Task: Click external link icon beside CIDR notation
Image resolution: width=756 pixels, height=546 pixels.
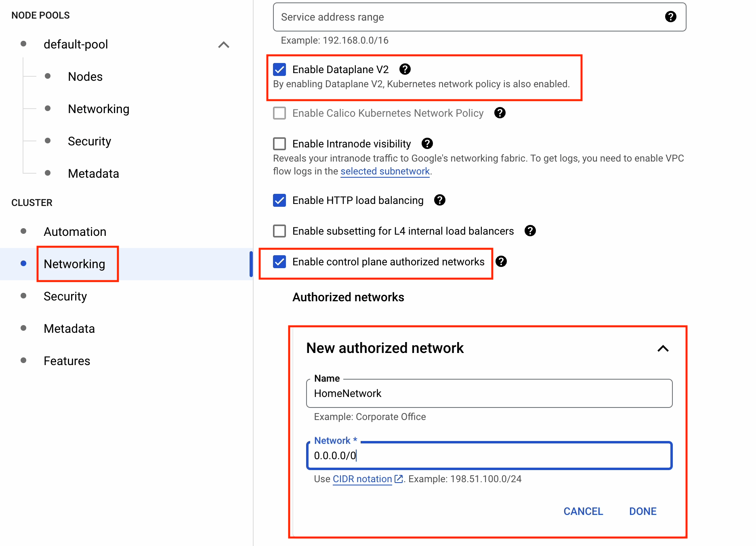Action: (399, 479)
